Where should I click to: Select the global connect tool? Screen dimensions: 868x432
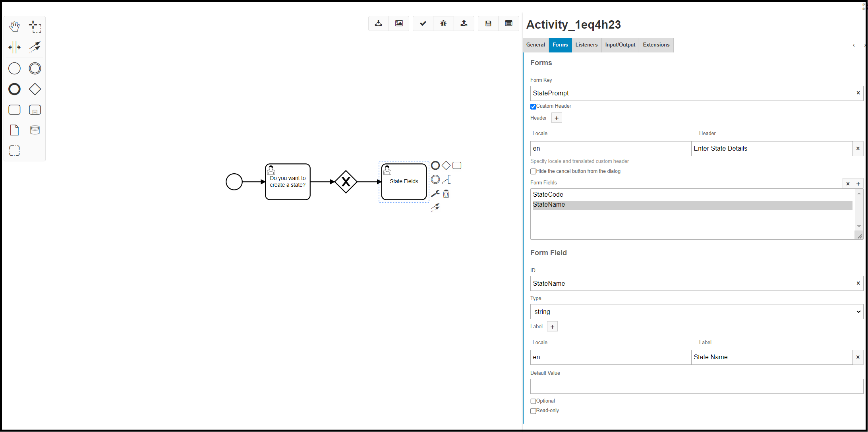tap(35, 47)
